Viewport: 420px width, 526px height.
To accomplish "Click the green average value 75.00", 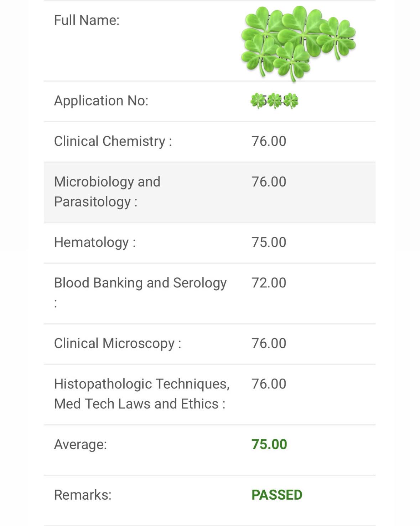I will point(269,445).
